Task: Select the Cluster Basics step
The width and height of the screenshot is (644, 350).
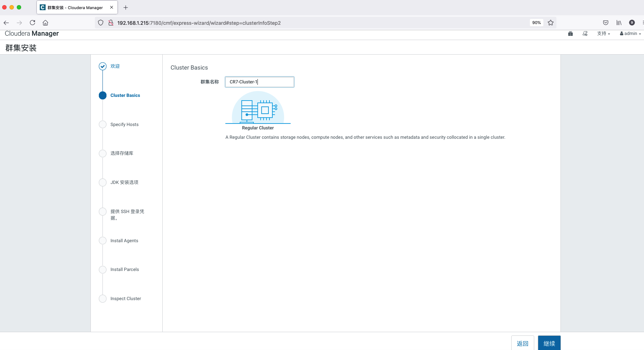Action: (125, 95)
